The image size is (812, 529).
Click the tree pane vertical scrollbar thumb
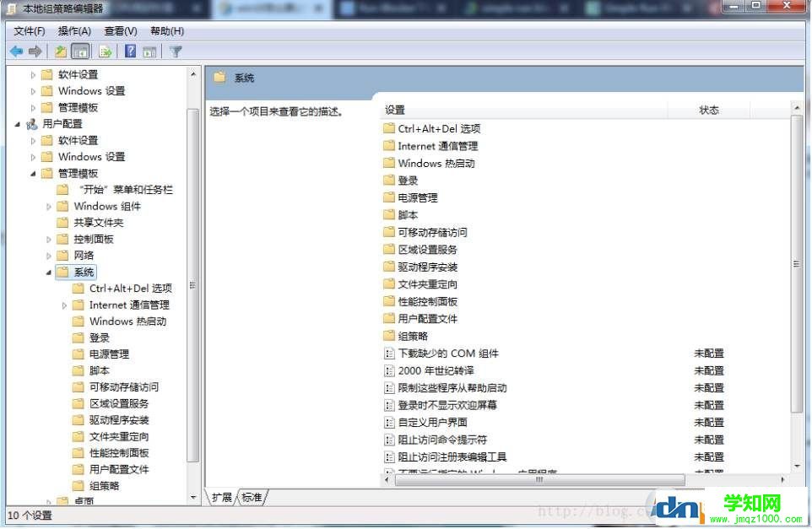[x=192, y=284]
